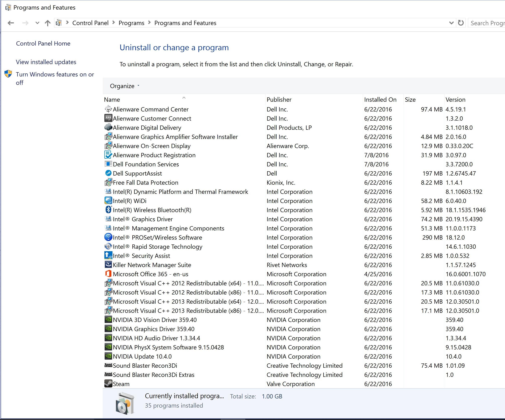Viewport: 505px width, 420px height.
Task: Click the Dell SupportAssist icon
Action: tap(108, 173)
